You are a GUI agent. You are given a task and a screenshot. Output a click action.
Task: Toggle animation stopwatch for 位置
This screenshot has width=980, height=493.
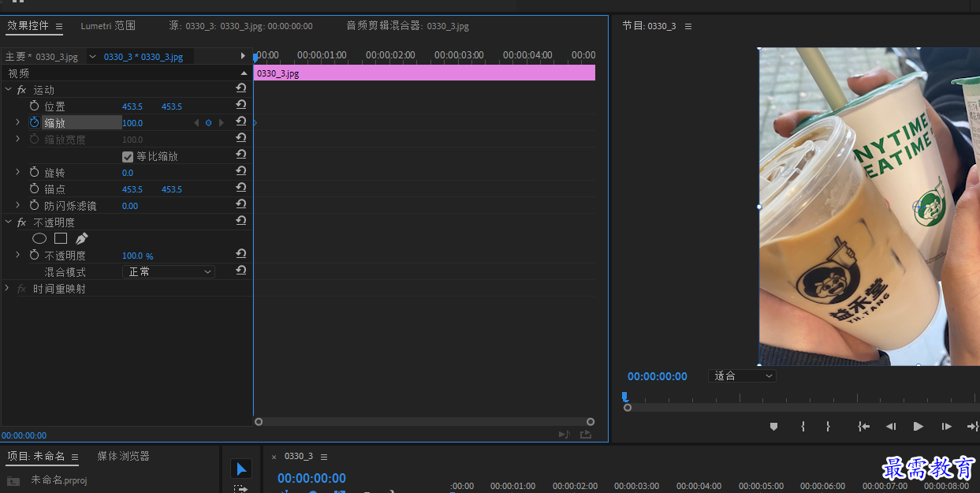[34, 106]
